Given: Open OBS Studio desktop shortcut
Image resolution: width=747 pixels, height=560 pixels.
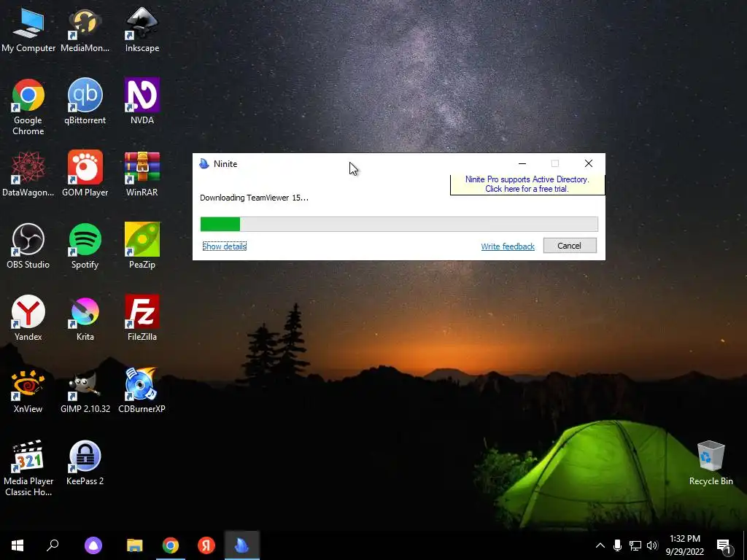Looking at the screenshot, I should pyautogui.click(x=28, y=246).
